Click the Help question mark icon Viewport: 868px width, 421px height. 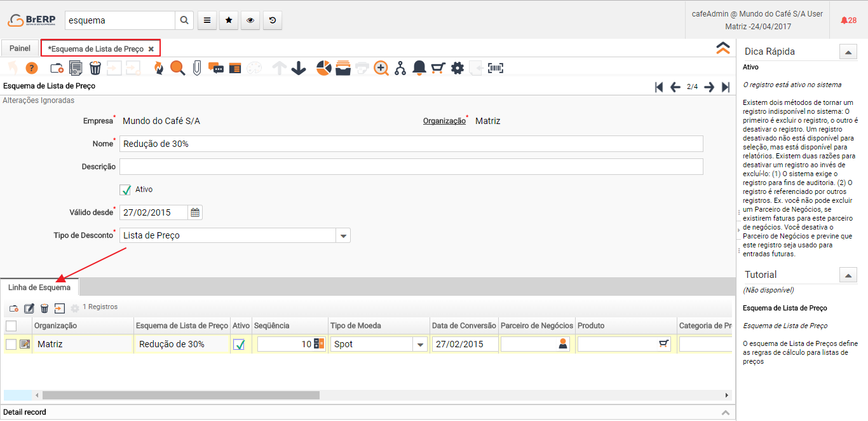(x=31, y=68)
